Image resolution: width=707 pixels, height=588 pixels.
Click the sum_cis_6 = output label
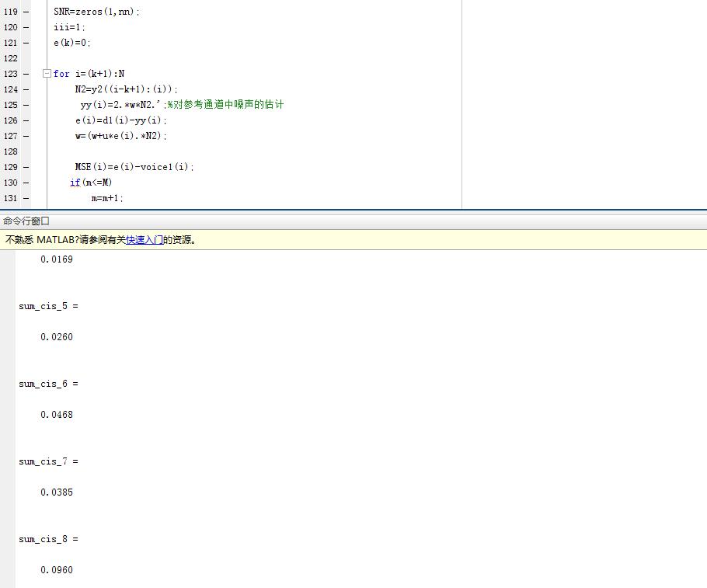click(x=48, y=384)
